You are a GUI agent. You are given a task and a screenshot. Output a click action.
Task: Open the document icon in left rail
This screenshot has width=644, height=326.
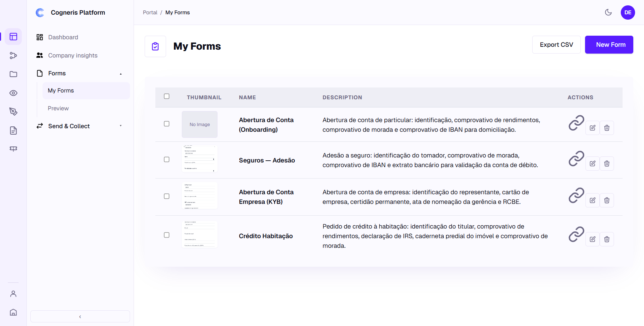tap(13, 130)
